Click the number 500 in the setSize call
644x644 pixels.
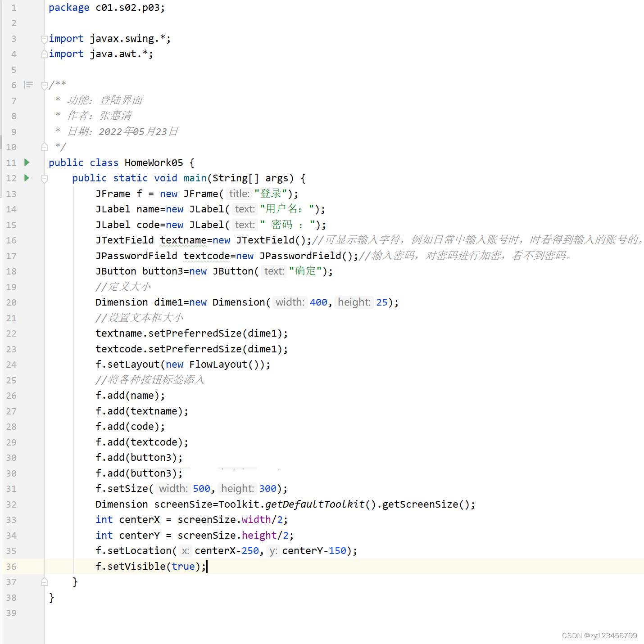tap(202, 489)
